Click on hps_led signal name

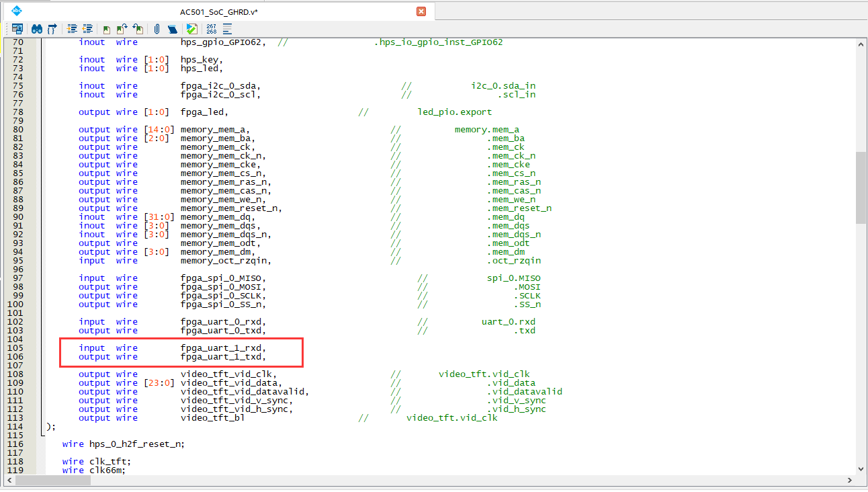coord(200,69)
